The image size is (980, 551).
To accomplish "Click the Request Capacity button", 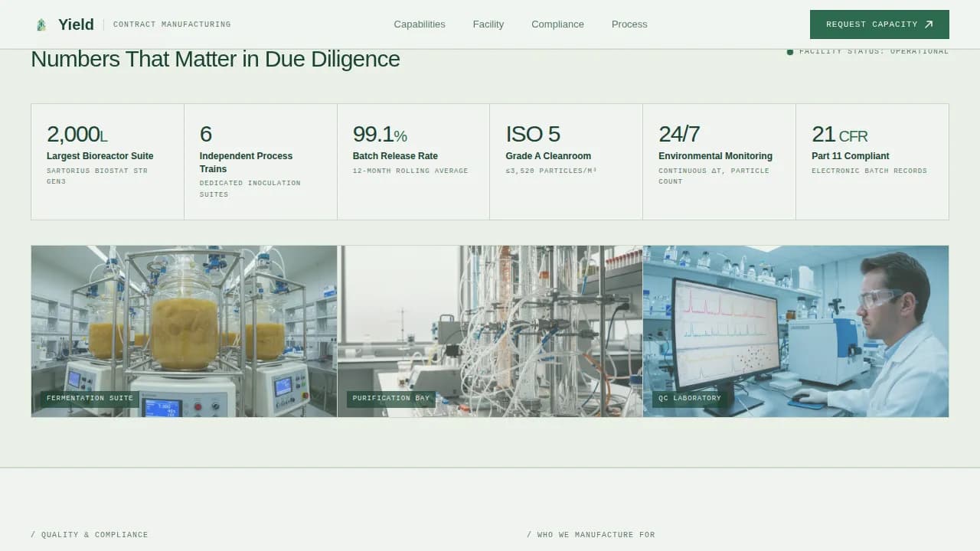I will (x=879, y=24).
